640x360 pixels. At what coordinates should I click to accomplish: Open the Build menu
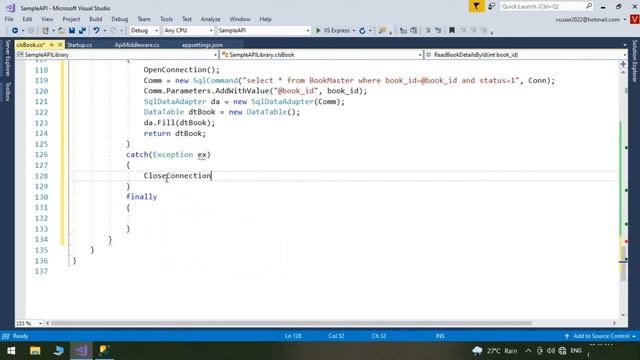coord(96,19)
